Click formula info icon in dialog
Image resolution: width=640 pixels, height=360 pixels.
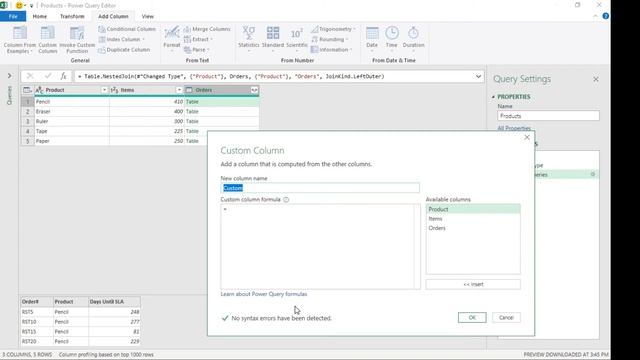(x=286, y=200)
